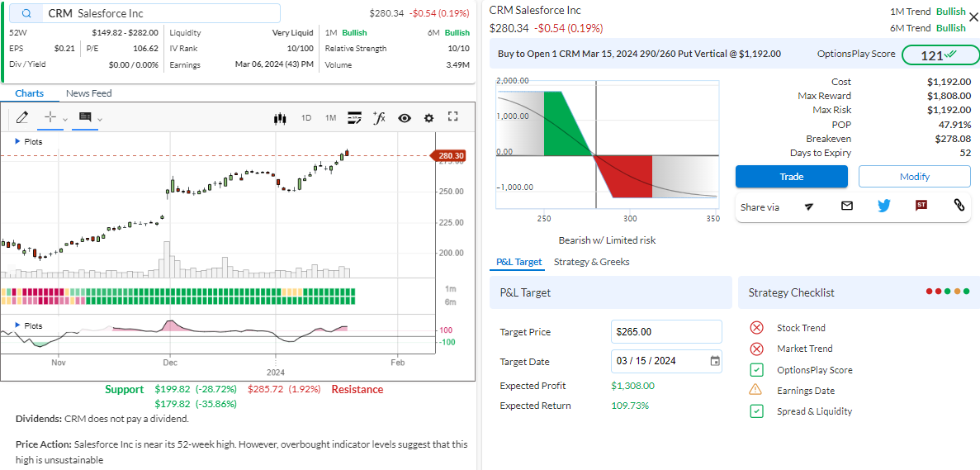
Task: Click the Relative Strength 10/10 value
Action: click(x=459, y=48)
